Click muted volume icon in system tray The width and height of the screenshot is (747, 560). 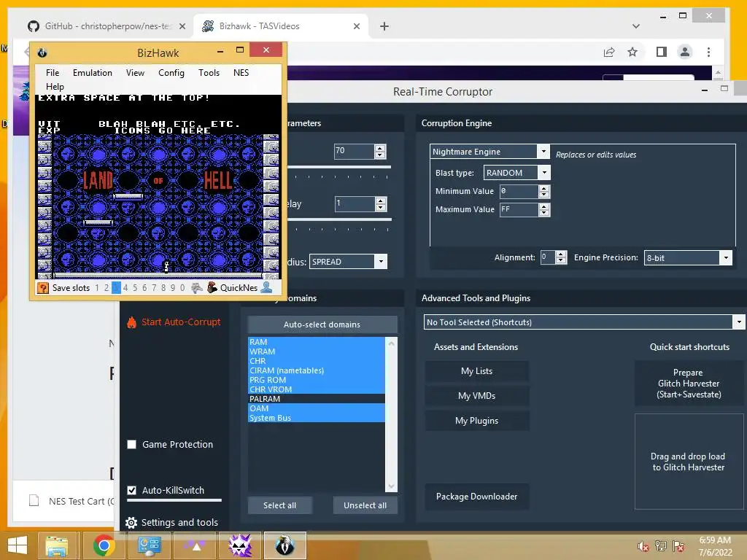[x=643, y=546]
